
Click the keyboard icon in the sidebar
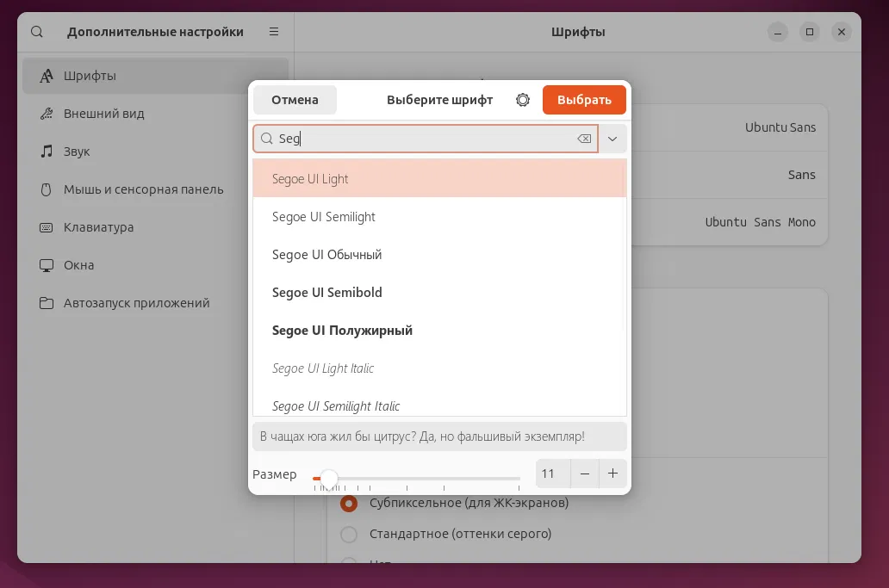click(47, 227)
